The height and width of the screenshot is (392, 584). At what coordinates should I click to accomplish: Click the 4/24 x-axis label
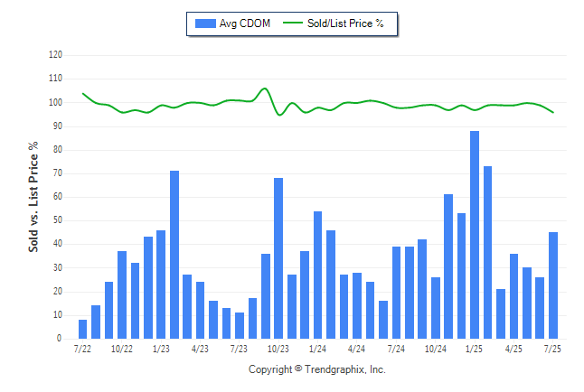356,350
